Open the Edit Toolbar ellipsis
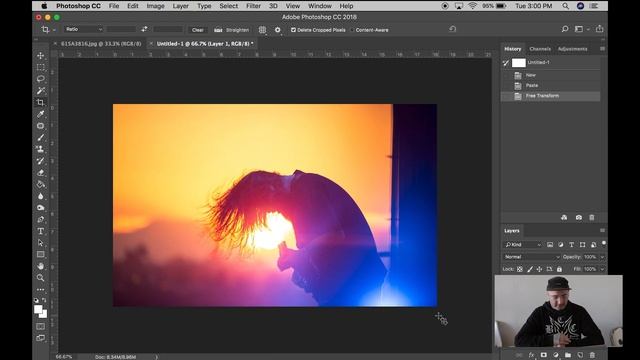Image resolution: width=640 pixels, height=360 pixels. pyautogui.click(x=40, y=289)
